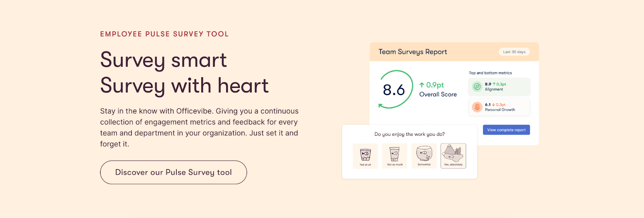Click the fishbowl illustration icon
The image size is (644, 218).
click(x=424, y=154)
